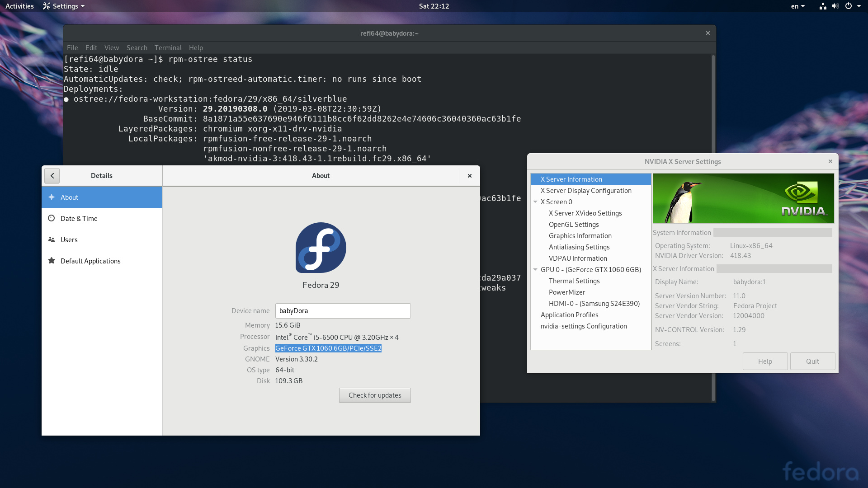
Task: Click the Device name input field
Action: pos(343,311)
